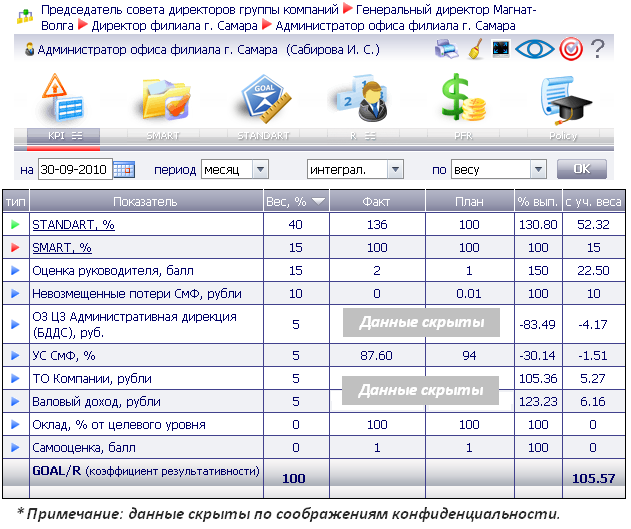Image resolution: width=631 pixels, height=529 pixels.
Task: Click blue arrow beside Оклад row
Action: (x=15, y=424)
